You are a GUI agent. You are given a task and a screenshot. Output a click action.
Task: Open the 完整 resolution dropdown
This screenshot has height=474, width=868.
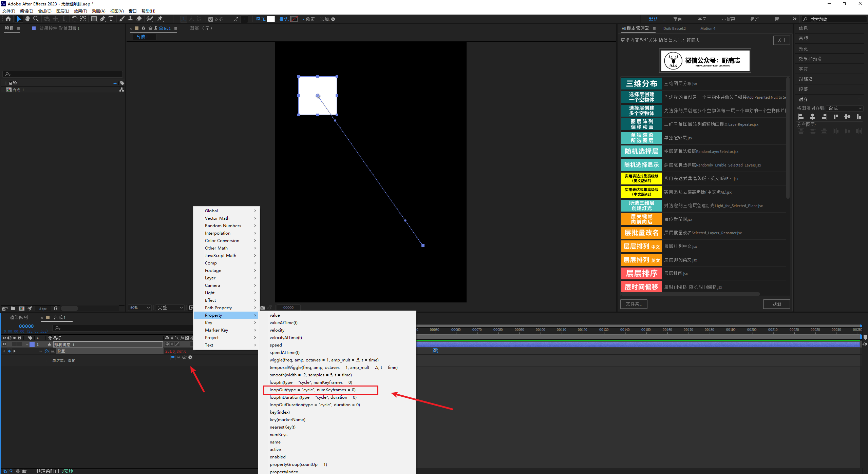(x=170, y=308)
